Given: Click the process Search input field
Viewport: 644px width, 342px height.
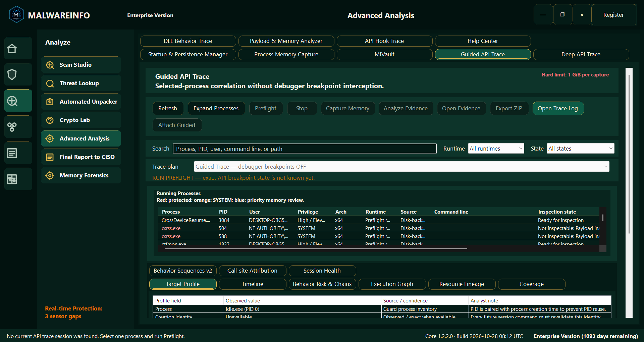Looking at the screenshot, I should [305, 149].
